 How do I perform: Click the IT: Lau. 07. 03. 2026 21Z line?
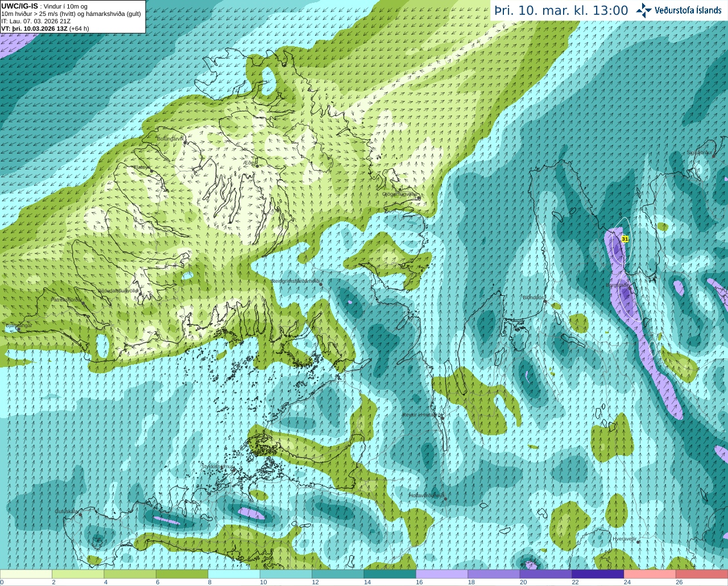[36, 21]
